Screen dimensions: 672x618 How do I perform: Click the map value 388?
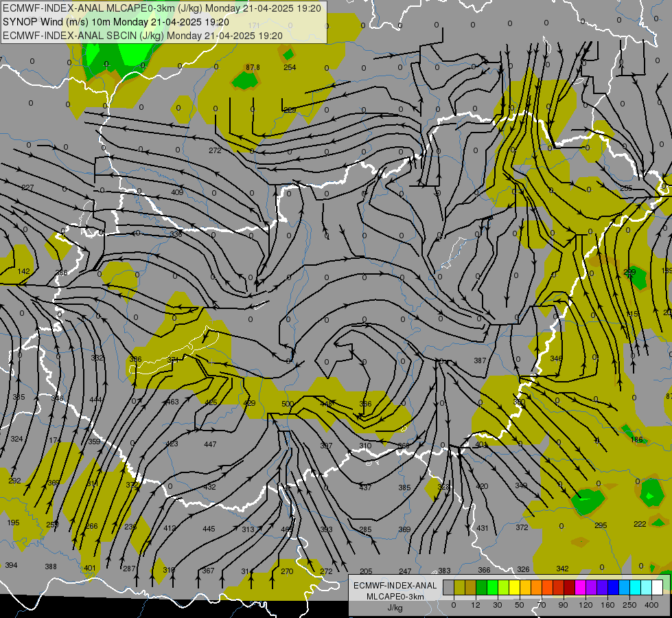pyautogui.click(x=51, y=566)
